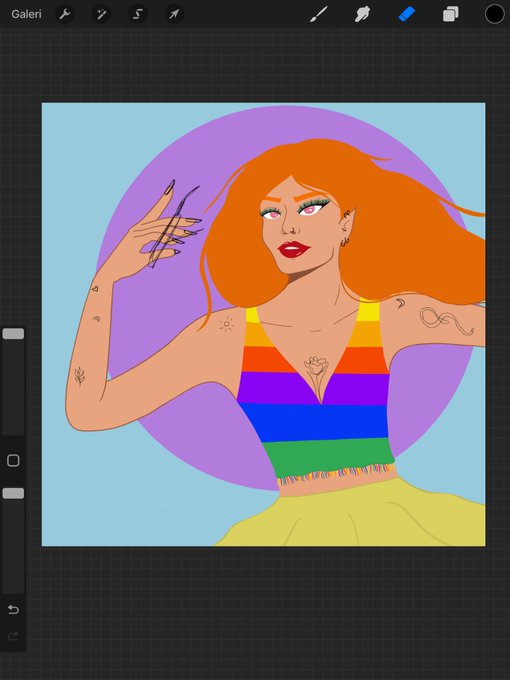The image size is (510, 680).
Task: Click the brush opacity slider handle
Action: [13, 493]
